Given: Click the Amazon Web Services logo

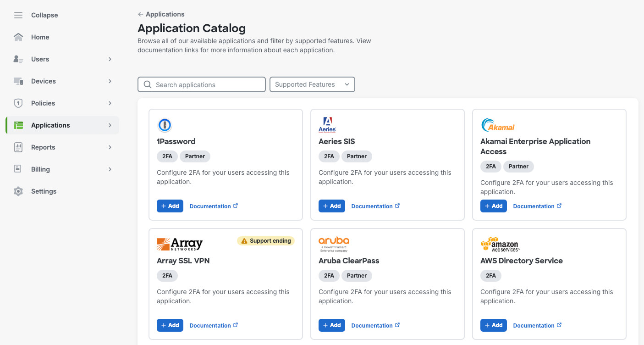Looking at the screenshot, I should click(499, 243).
